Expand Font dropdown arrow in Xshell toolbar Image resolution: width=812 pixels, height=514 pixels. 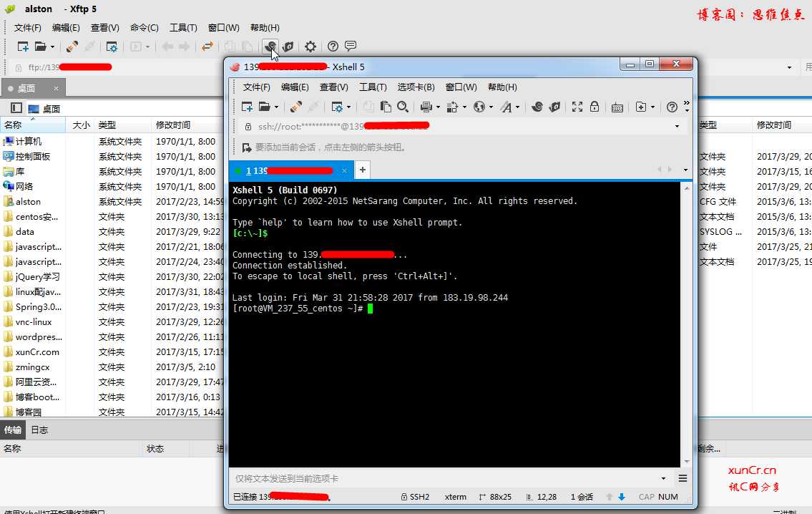(517, 107)
